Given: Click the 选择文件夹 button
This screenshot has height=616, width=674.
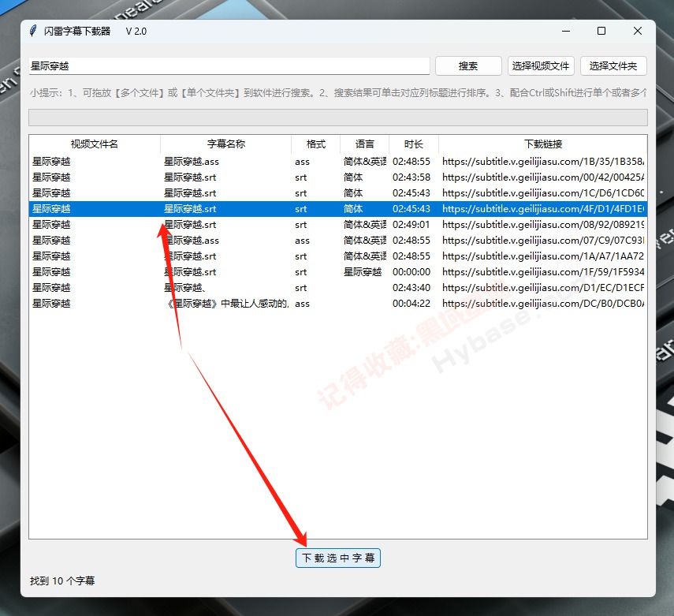Looking at the screenshot, I should point(613,65).
